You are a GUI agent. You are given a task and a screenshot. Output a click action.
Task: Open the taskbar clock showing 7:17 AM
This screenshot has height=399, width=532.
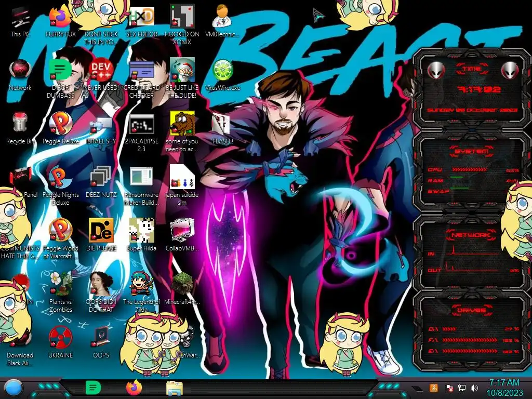504,388
